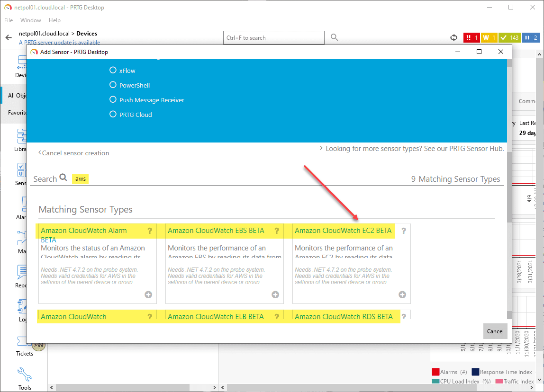This screenshot has height=392, width=544.
Task: Show help for CloudWatch ELB sensor
Action: (x=277, y=317)
